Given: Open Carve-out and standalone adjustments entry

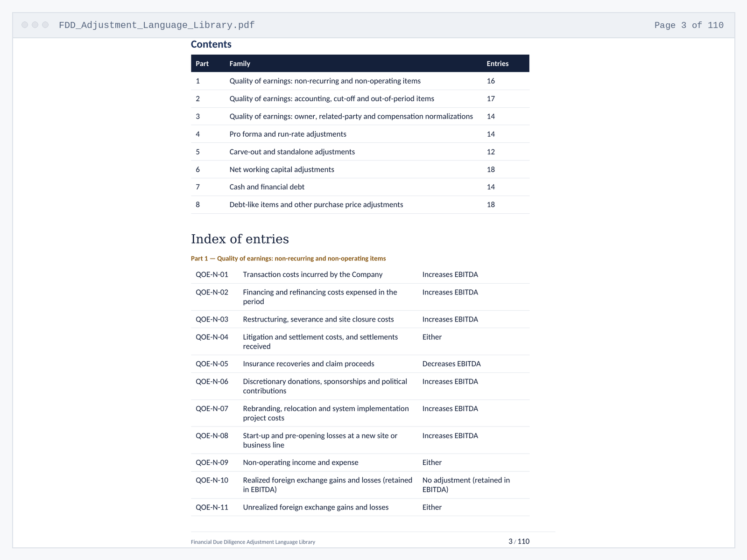Looking at the screenshot, I should [x=360, y=152].
